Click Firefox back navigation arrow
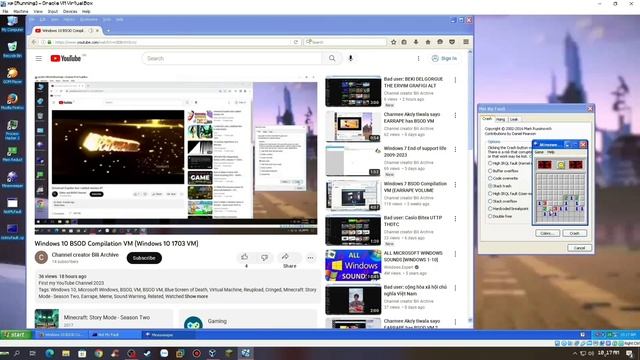The height and width of the screenshot is (360, 640). click(x=34, y=42)
